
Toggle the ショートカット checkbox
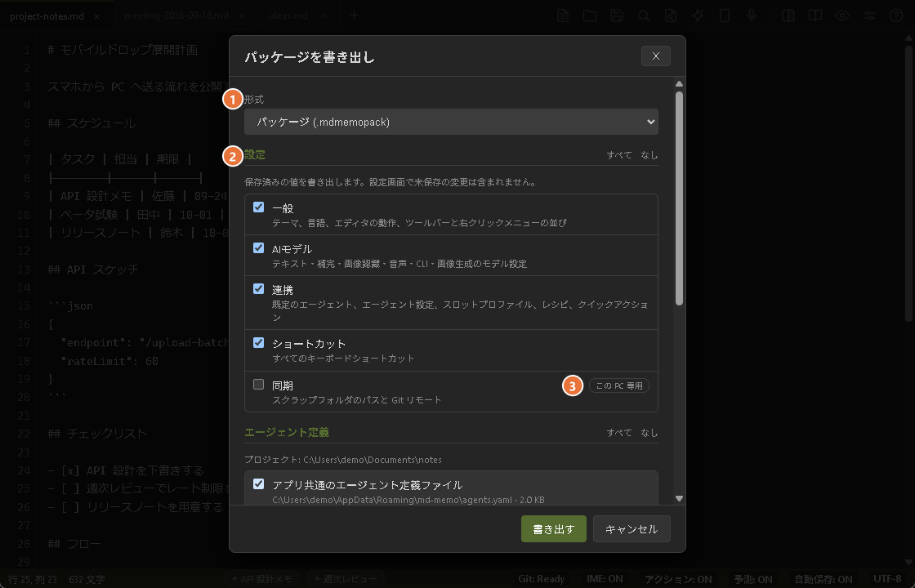point(258,342)
